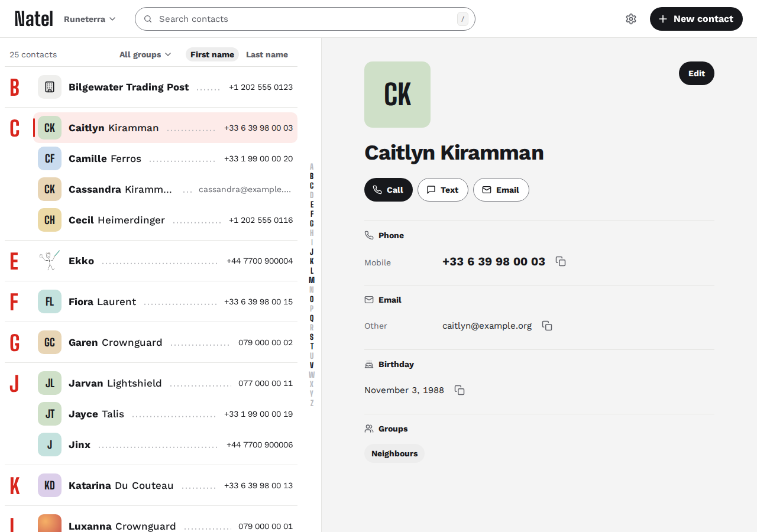Click Fiora Laurent's FL avatar
Image resolution: width=757 pixels, height=532 pixels.
(50, 301)
